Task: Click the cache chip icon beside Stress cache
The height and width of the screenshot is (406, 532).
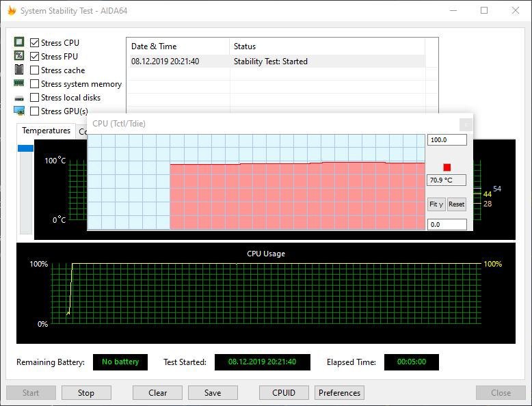Action: (19, 70)
